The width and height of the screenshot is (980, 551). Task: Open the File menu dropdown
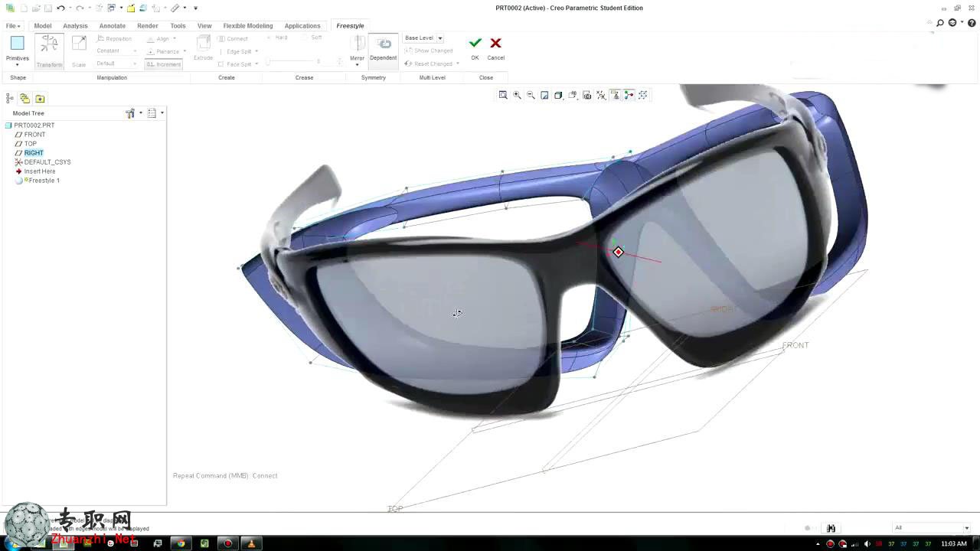pos(13,26)
